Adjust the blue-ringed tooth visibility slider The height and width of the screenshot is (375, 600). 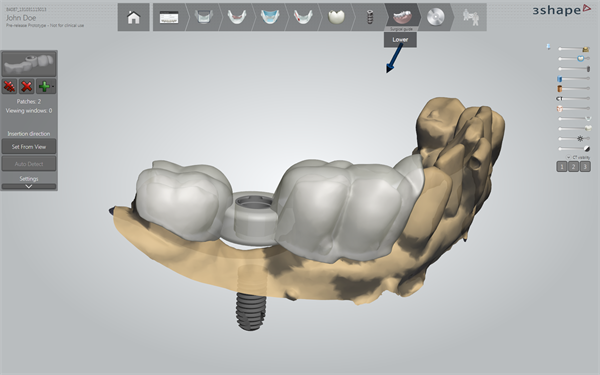coord(574,59)
